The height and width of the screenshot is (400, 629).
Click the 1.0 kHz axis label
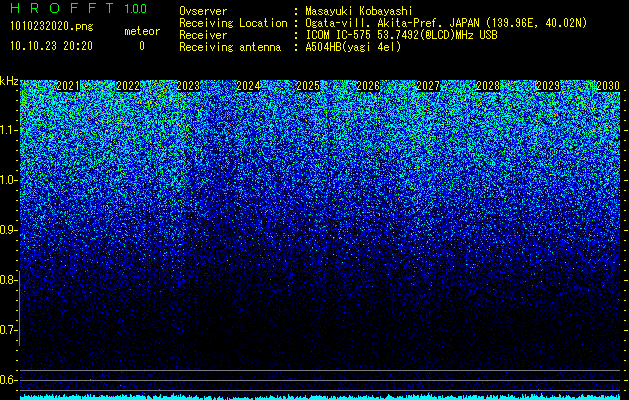coord(8,180)
